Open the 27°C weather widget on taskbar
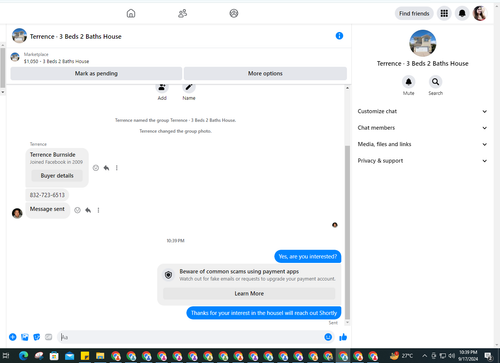The height and width of the screenshot is (363, 500). [401, 356]
